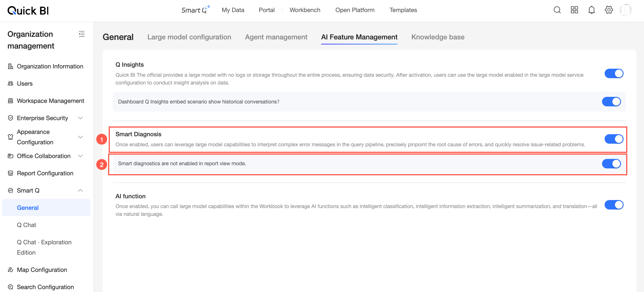Turn off the Smart Diagnosis switch
The image size is (644, 292).
614,139
